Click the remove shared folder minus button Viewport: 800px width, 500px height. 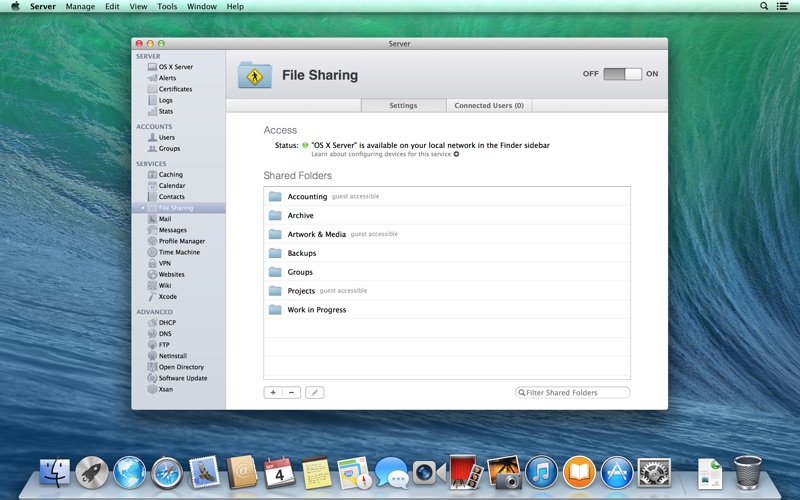(291, 393)
